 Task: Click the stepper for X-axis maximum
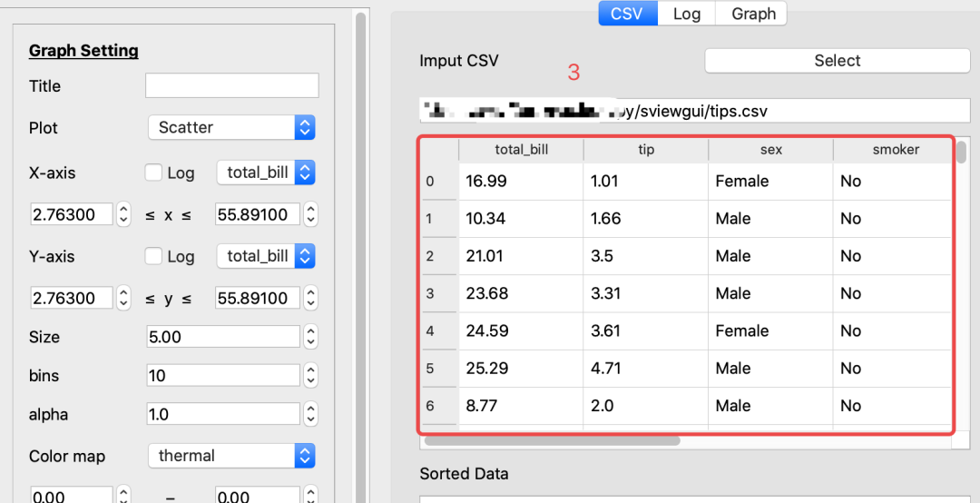coord(310,214)
